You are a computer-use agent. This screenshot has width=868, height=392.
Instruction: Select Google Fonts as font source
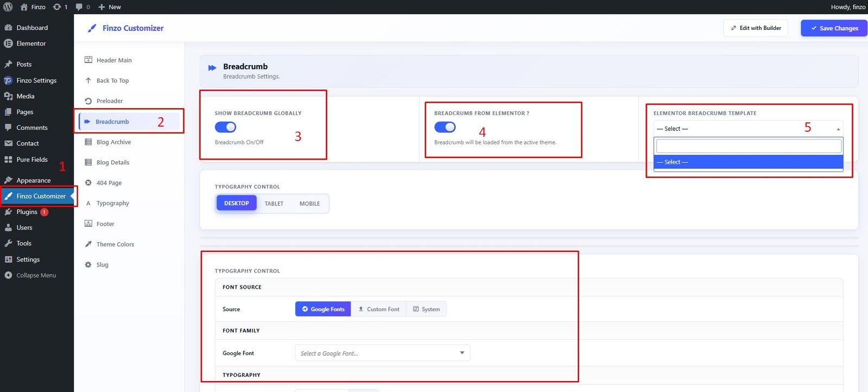(323, 309)
